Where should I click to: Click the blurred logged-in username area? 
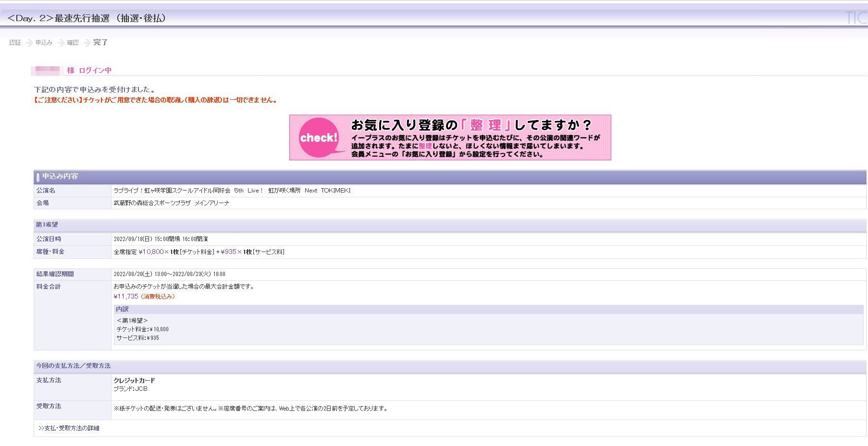pos(46,70)
